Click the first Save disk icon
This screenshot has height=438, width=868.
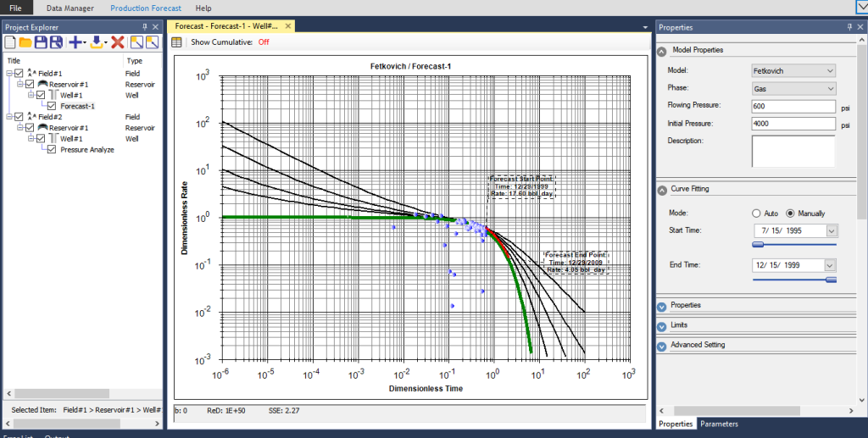41,42
